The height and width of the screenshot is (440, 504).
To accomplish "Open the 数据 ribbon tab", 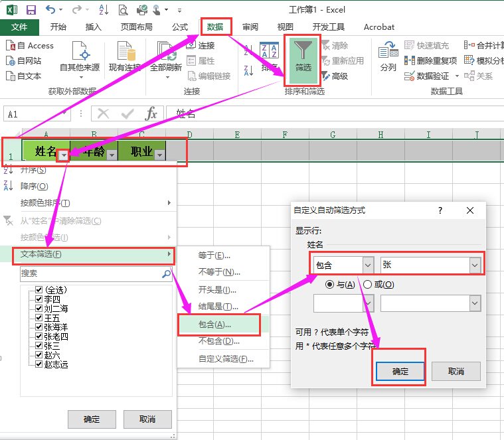I will point(215,27).
